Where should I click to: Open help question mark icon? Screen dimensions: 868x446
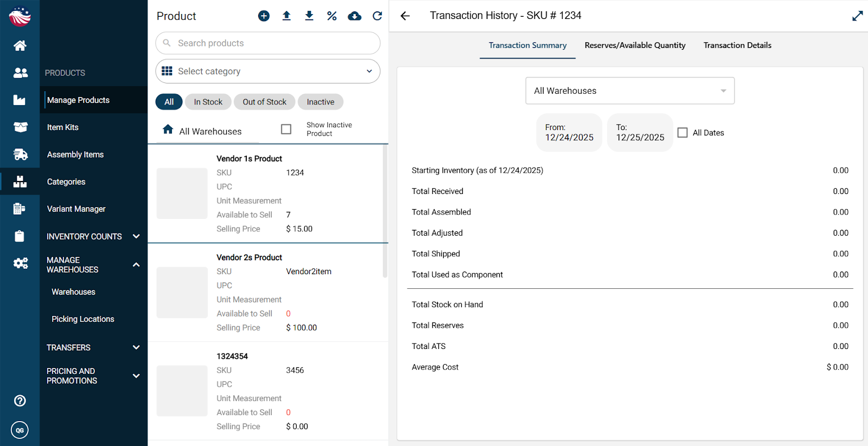click(x=20, y=400)
